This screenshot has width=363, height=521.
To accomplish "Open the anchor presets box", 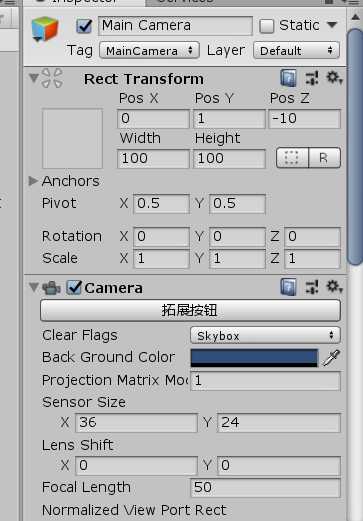I will pyautogui.click(x=72, y=138).
